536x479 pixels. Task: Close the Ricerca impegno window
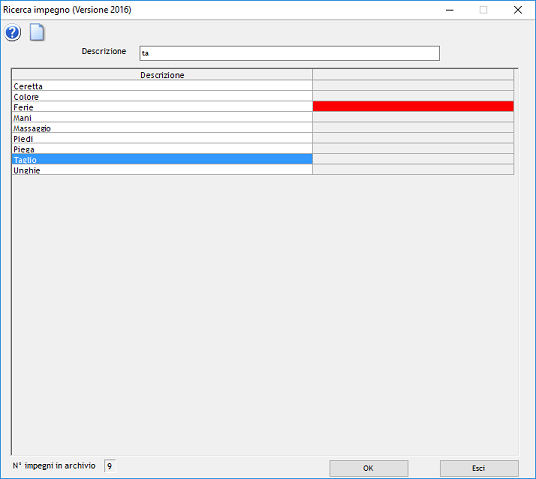[518, 10]
